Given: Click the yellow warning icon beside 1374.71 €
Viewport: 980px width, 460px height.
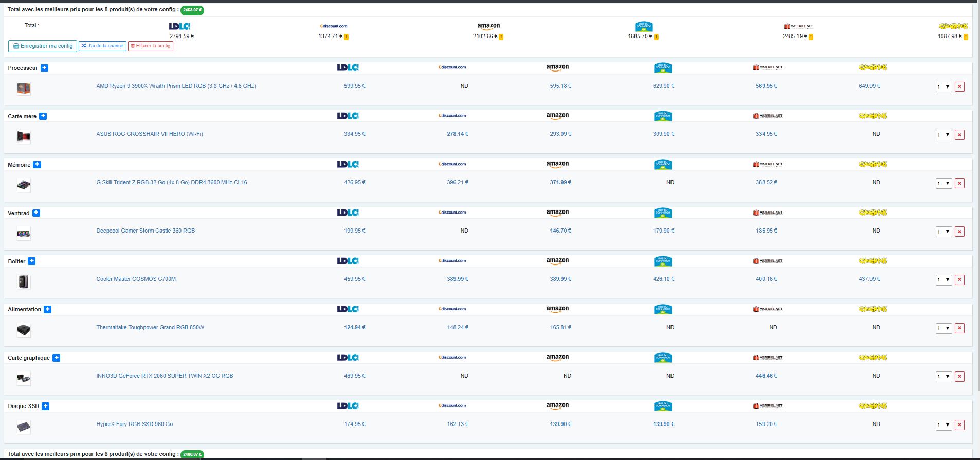Looking at the screenshot, I should (347, 37).
